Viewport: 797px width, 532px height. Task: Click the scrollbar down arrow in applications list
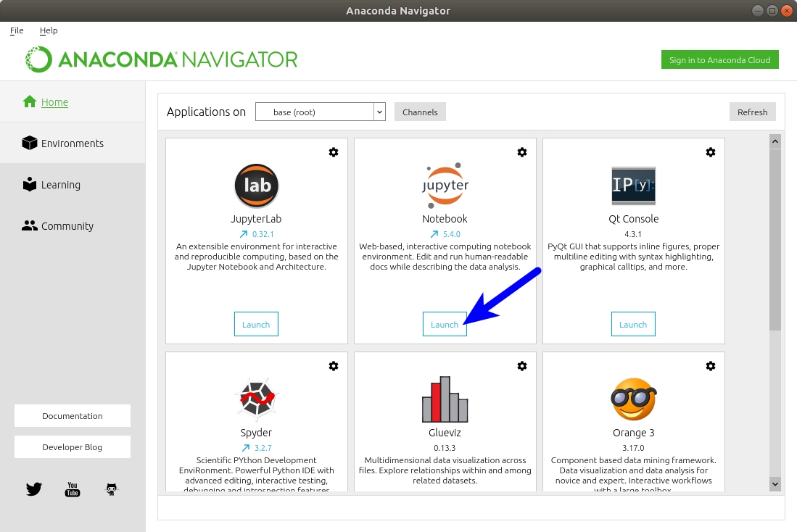click(x=775, y=483)
